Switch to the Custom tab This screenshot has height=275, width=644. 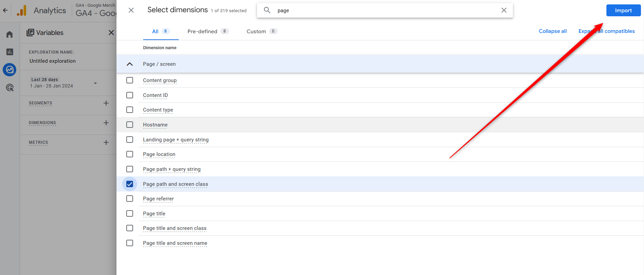(x=262, y=31)
